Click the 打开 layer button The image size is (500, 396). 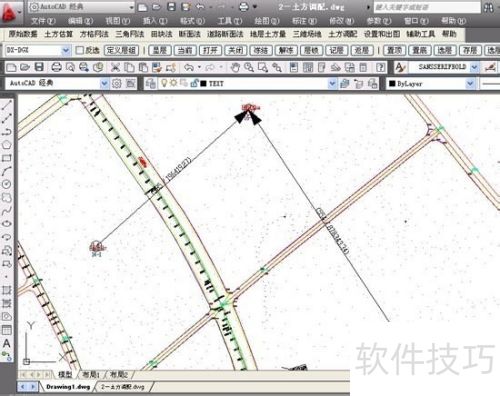[210, 50]
